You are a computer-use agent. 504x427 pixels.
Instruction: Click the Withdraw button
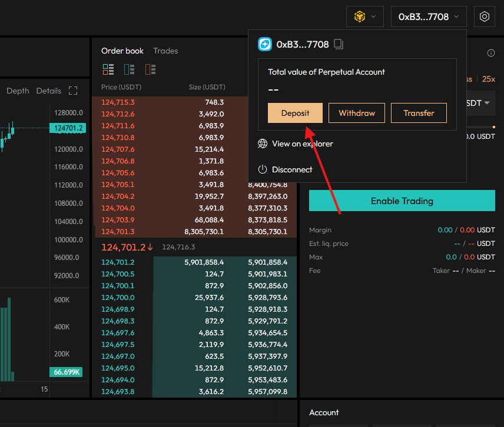point(356,113)
